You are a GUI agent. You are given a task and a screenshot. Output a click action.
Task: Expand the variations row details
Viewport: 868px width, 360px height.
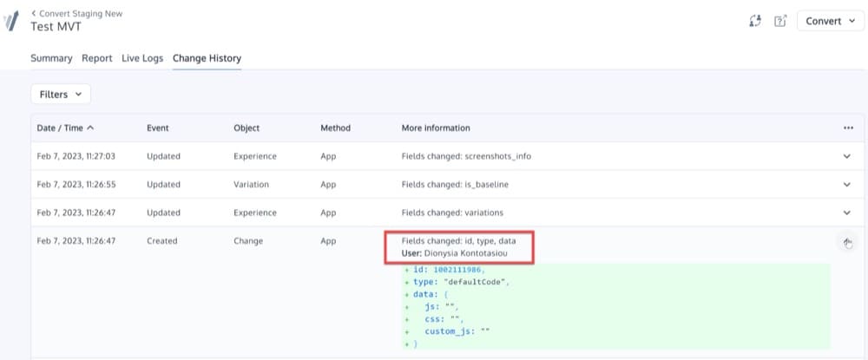click(847, 213)
